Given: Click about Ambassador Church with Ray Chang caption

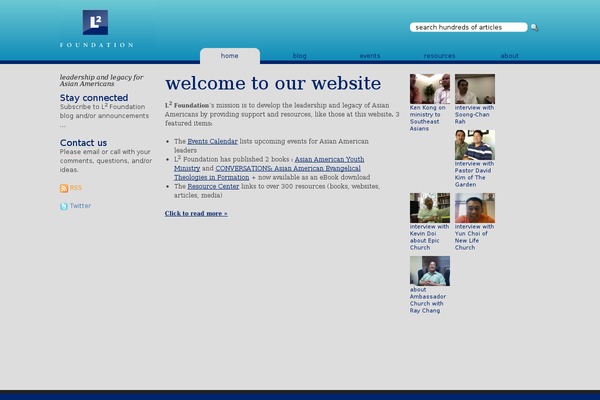Looking at the screenshot, I should pos(427,300).
